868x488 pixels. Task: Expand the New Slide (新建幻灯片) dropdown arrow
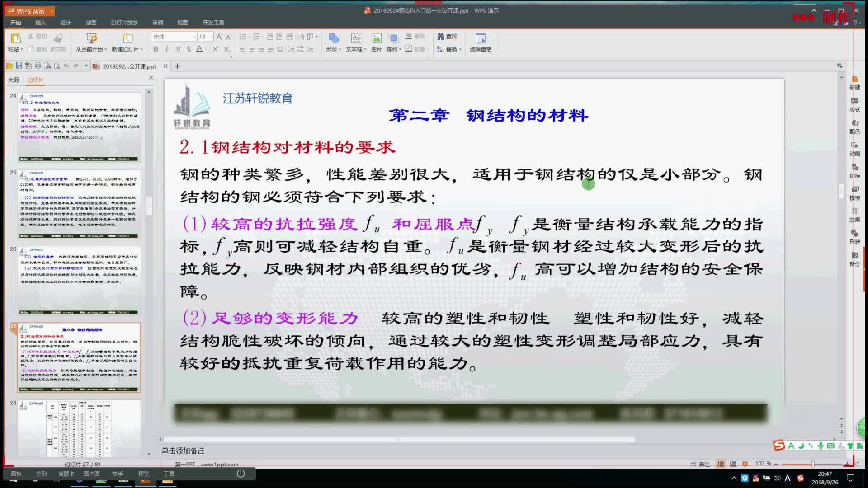coord(142,49)
